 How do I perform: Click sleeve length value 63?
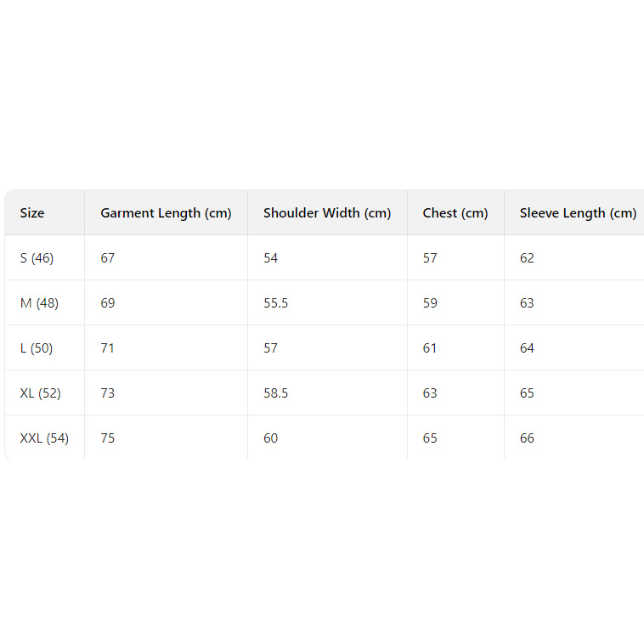coord(528,303)
